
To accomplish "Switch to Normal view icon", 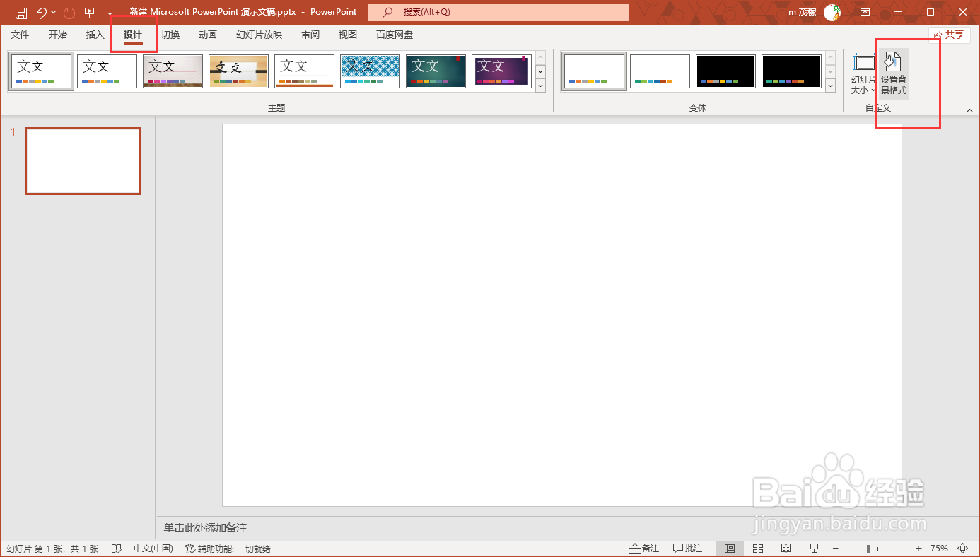I will pos(730,549).
